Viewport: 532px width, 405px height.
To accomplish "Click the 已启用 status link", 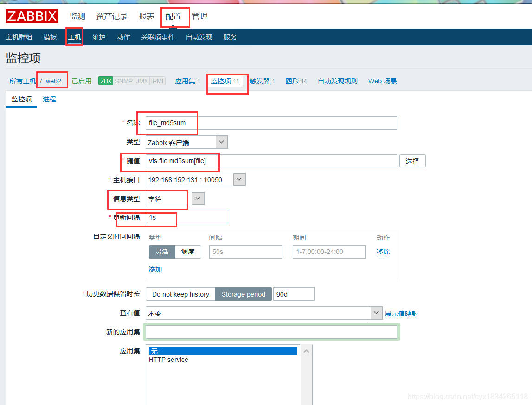I will click(82, 81).
